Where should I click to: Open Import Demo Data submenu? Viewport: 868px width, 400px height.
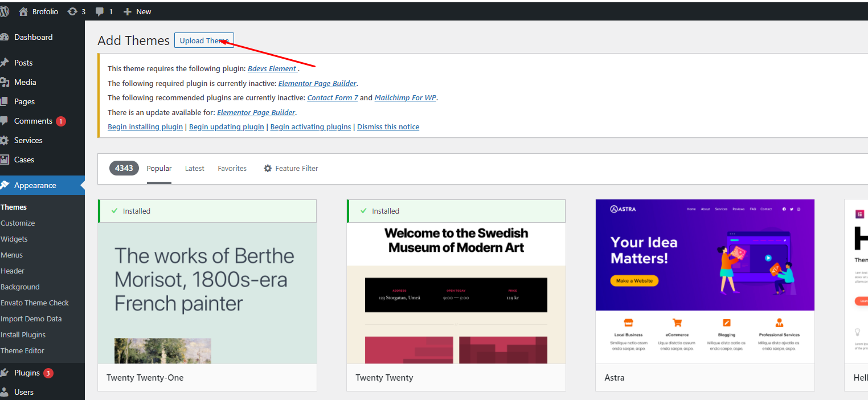pyautogui.click(x=31, y=319)
